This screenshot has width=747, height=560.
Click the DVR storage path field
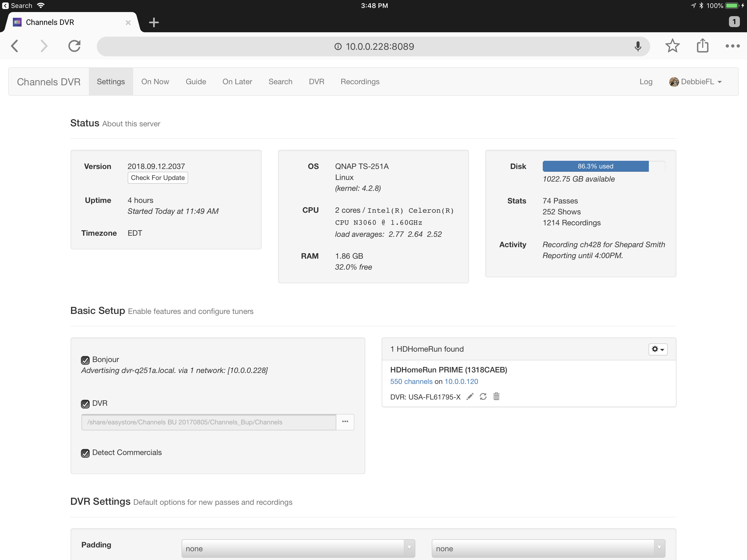coord(208,422)
